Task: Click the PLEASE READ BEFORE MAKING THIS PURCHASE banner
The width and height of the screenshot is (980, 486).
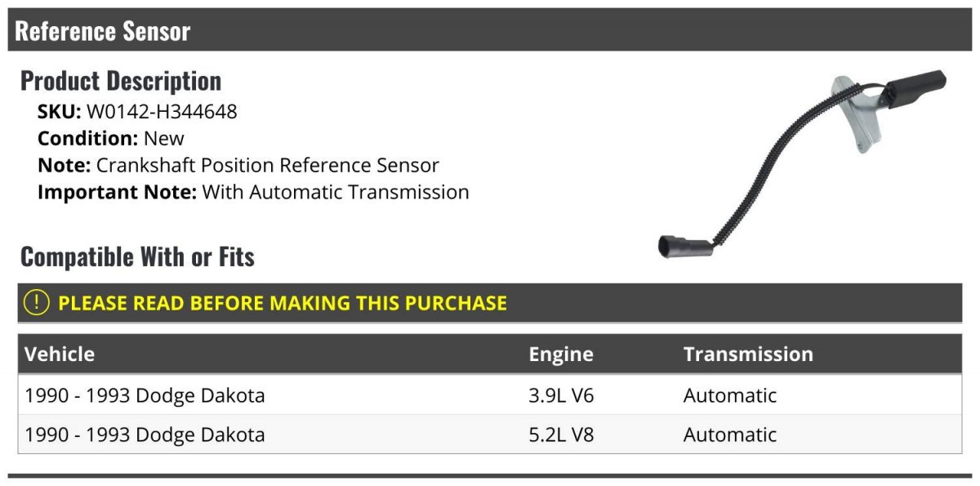Action: pyautogui.click(x=490, y=302)
